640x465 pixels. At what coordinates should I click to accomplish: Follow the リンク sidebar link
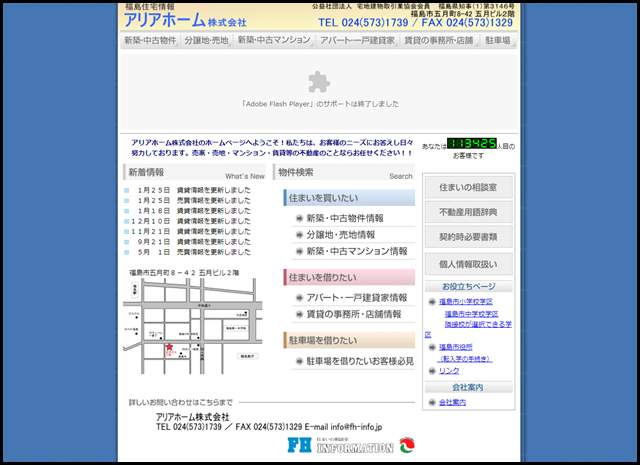[449, 371]
